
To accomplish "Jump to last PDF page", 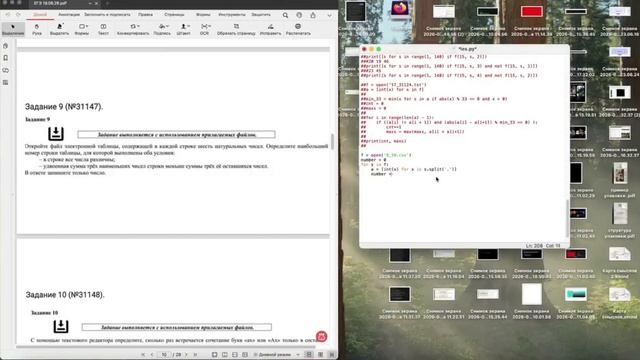I will coord(195,355).
